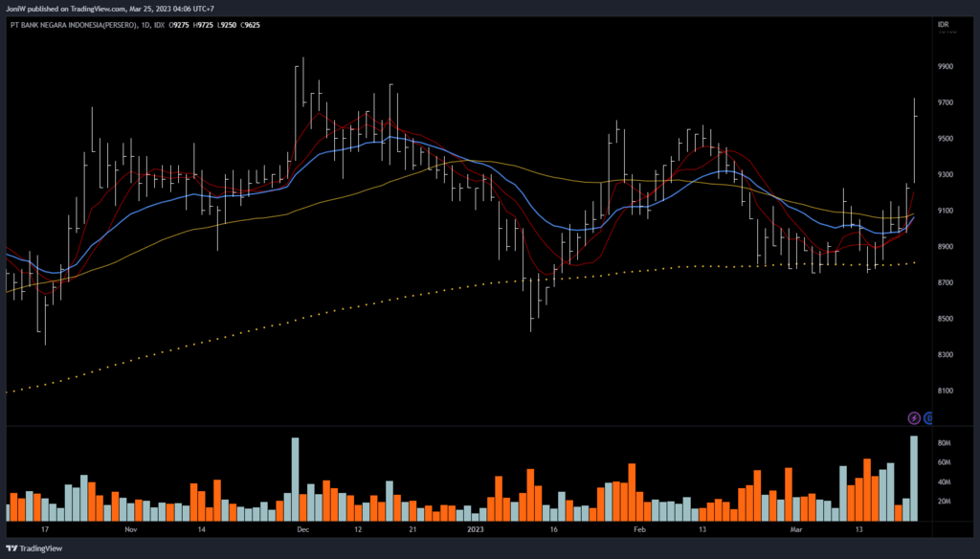
Task: Click the Nov label on time axis
Action: 131,528
